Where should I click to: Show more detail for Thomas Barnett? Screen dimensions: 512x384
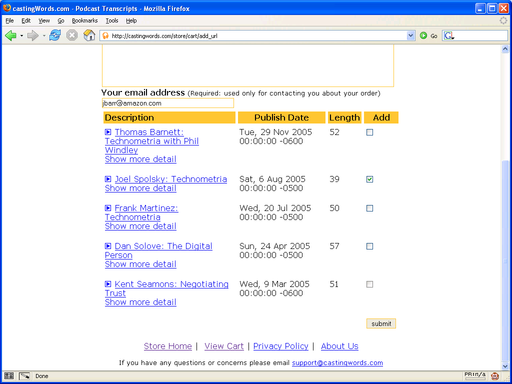tap(141, 159)
